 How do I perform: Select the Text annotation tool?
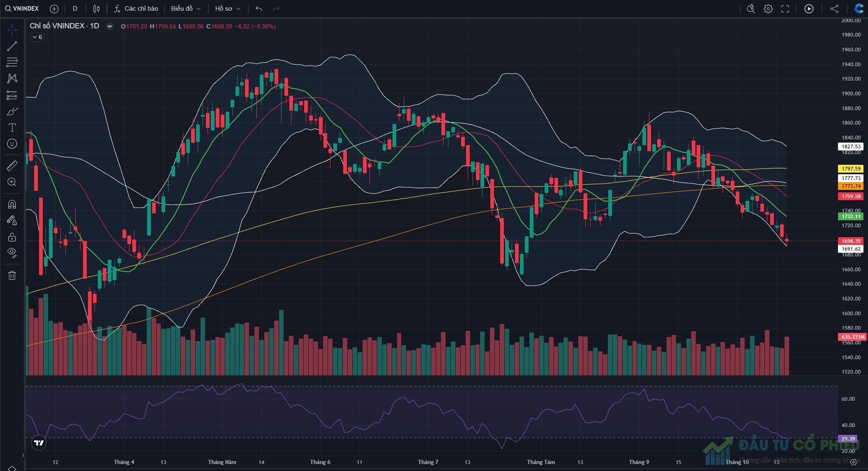pos(12,128)
